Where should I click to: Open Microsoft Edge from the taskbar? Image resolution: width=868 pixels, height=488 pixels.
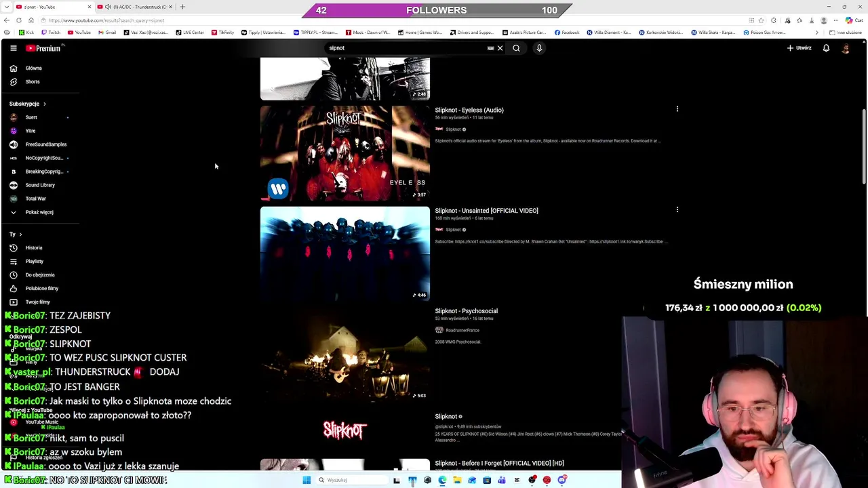pos(442,480)
